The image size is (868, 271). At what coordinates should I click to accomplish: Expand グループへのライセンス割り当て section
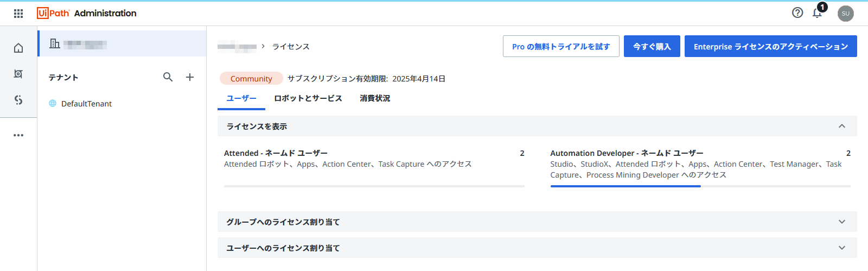click(x=841, y=222)
